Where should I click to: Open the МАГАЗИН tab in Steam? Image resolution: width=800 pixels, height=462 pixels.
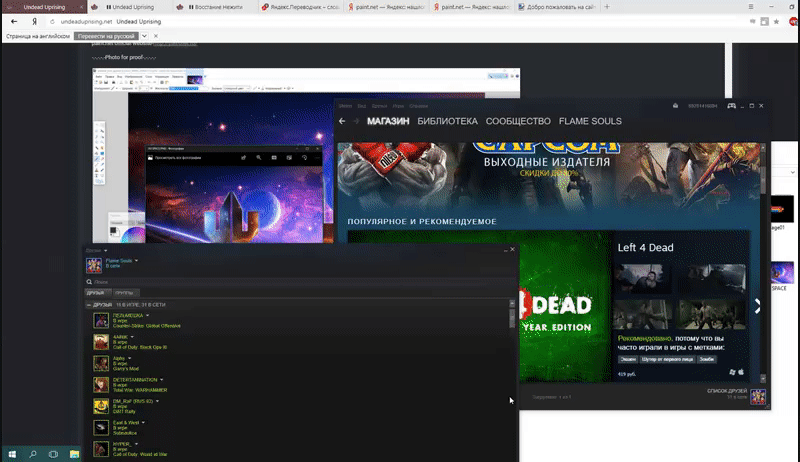point(388,121)
